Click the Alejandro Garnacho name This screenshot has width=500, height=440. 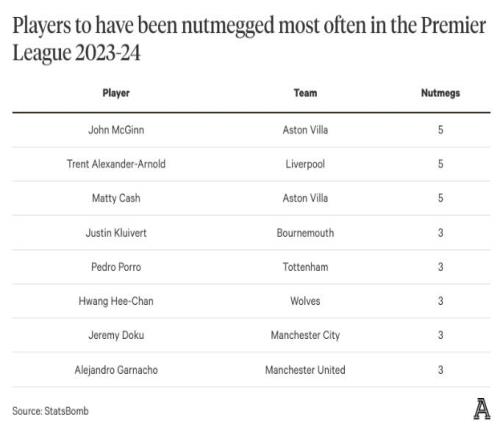(x=116, y=370)
